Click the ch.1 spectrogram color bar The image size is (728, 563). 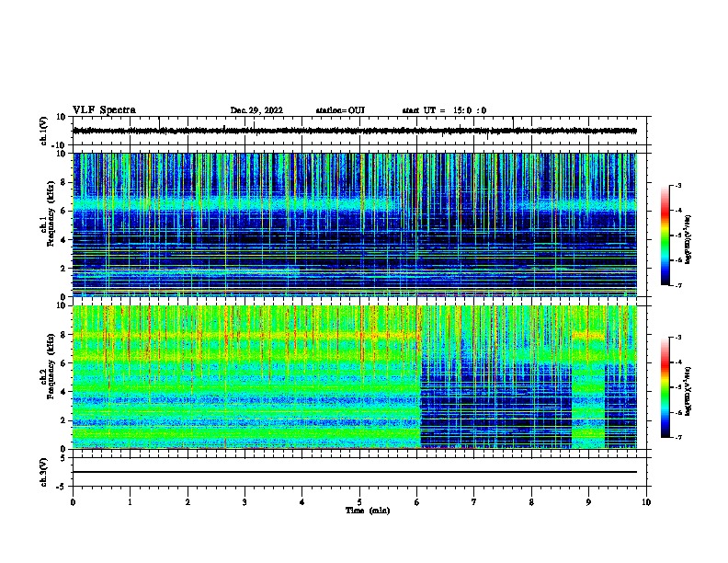tap(665, 236)
